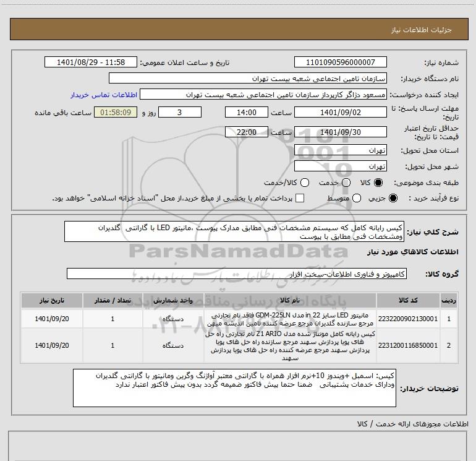Select the جزیی purchase type radio
476x461 pixels.
(x=393, y=198)
